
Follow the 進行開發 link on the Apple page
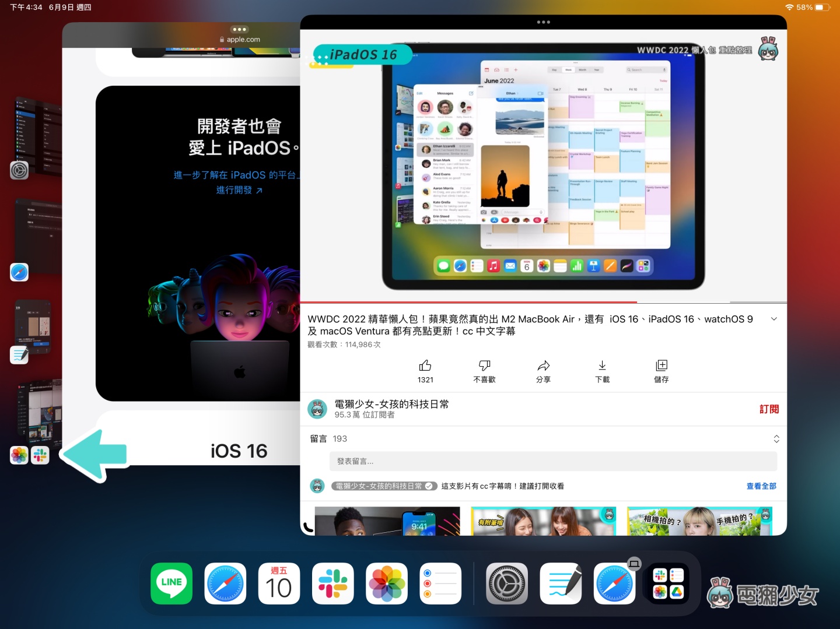tap(239, 190)
